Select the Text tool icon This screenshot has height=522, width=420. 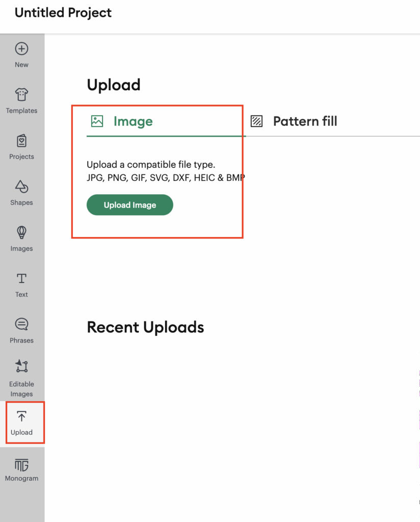21,278
